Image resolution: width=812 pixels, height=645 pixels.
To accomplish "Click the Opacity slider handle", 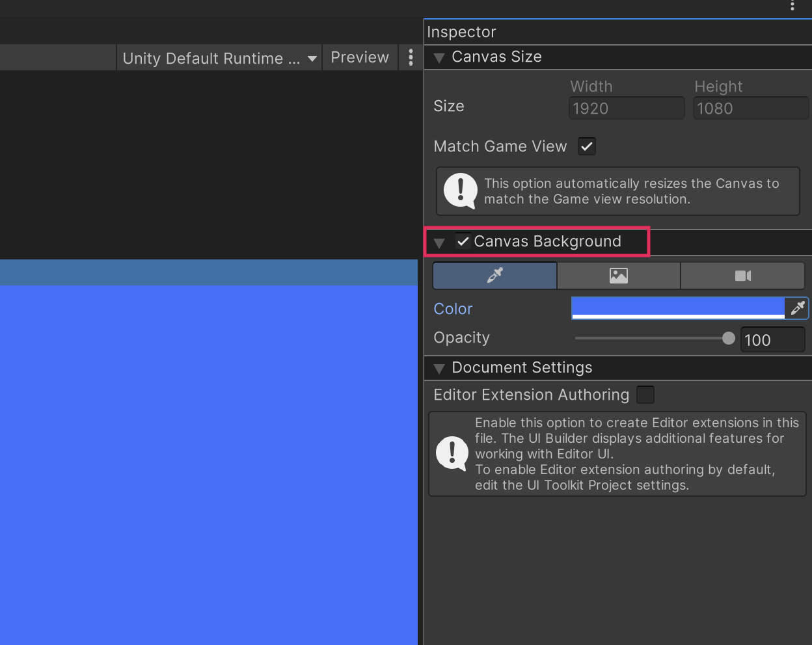I will (x=728, y=338).
